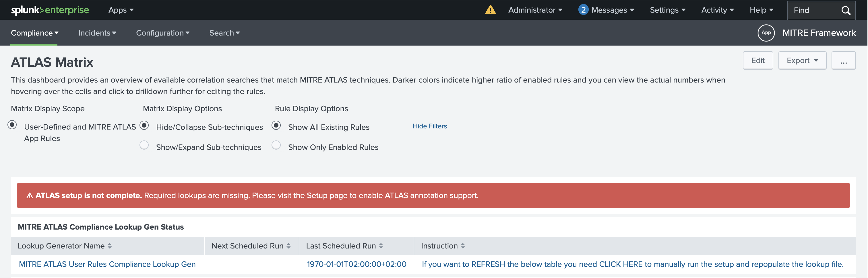Select Show All Existing Rules radio button
The width and height of the screenshot is (868, 278).
point(276,125)
